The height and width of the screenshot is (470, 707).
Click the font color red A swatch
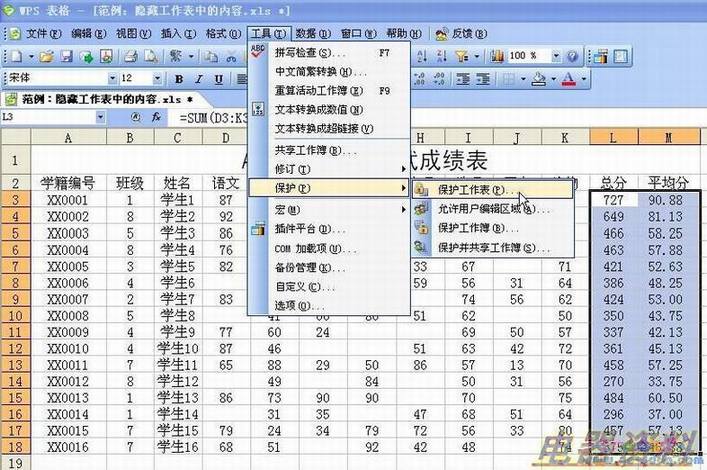[568, 79]
